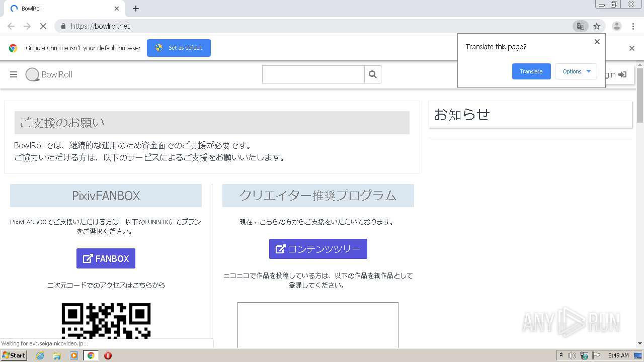Click the page vertical scrollbar thumb

640,96
